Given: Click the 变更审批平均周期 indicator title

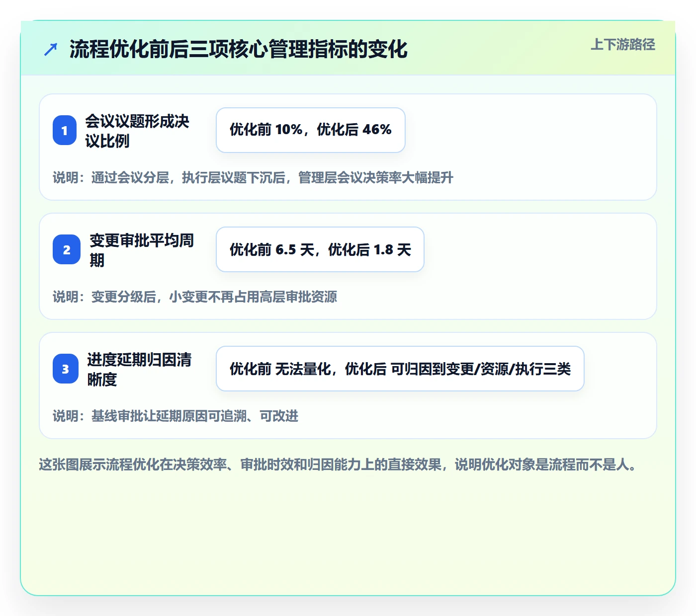Looking at the screenshot, I should point(142,250).
